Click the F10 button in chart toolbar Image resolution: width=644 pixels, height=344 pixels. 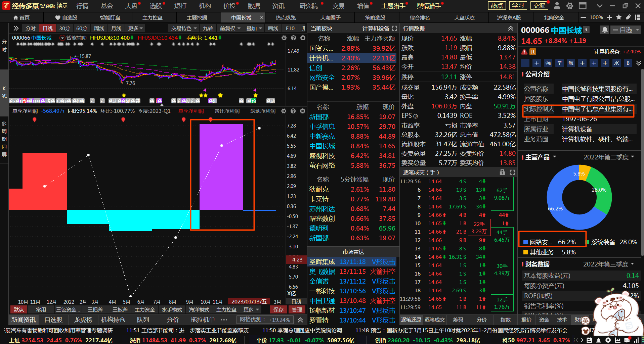coord(290,29)
